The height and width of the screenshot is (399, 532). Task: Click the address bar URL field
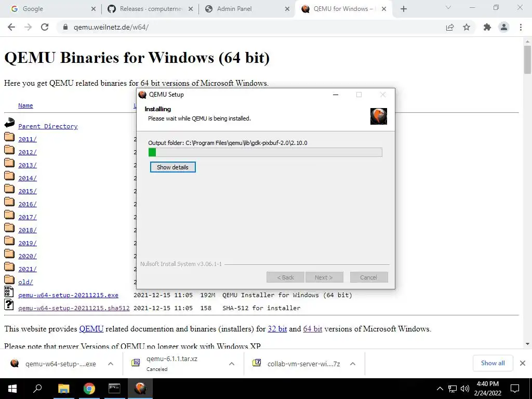coord(251,27)
